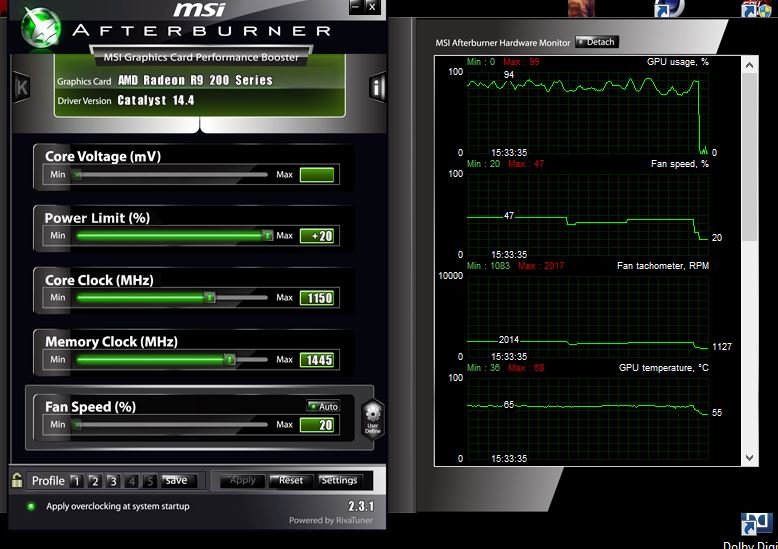Screen dimensions: 778x549
Task: Click the GPU temperature graph
Action: pos(588,420)
